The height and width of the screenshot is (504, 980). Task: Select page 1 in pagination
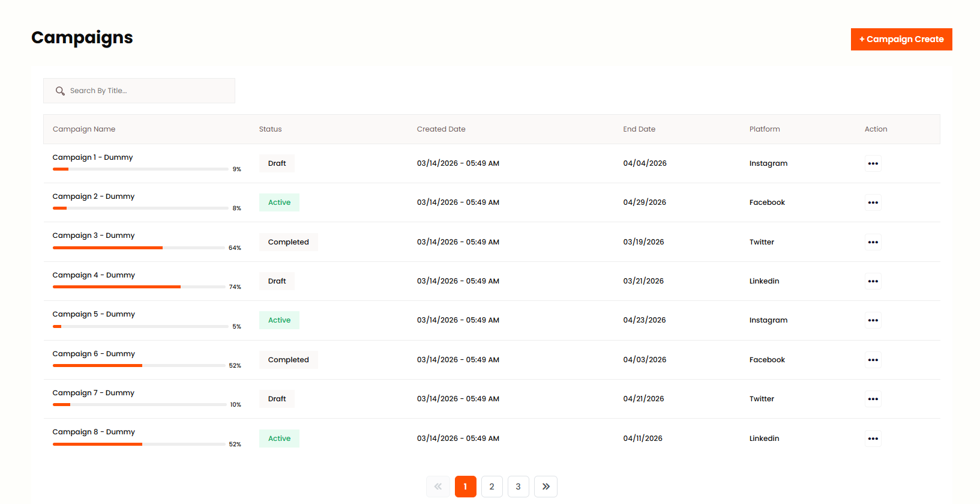465,487
